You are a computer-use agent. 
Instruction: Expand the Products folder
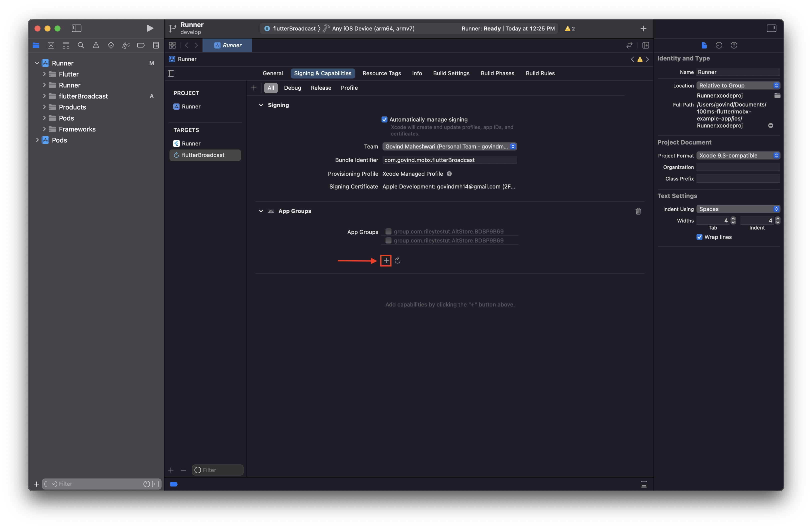tap(44, 107)
